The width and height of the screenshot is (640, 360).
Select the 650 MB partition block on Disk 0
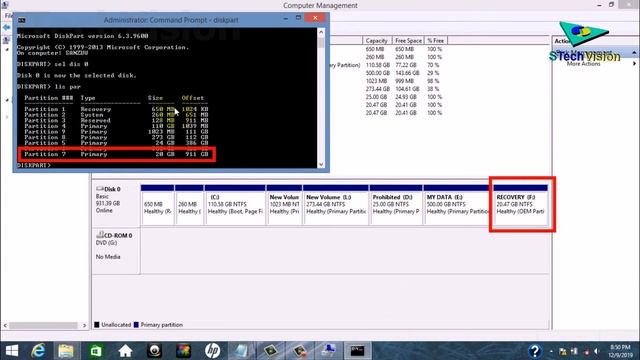[x=158, y=204]
